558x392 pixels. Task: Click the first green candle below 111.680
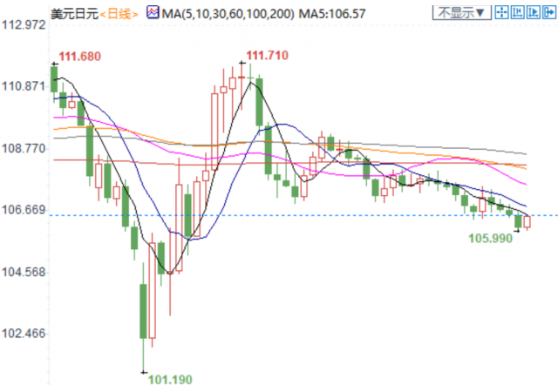54,79
